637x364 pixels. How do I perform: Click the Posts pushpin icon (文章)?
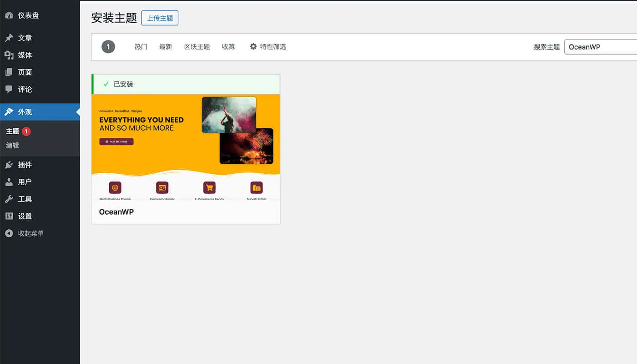click(9, 38)
